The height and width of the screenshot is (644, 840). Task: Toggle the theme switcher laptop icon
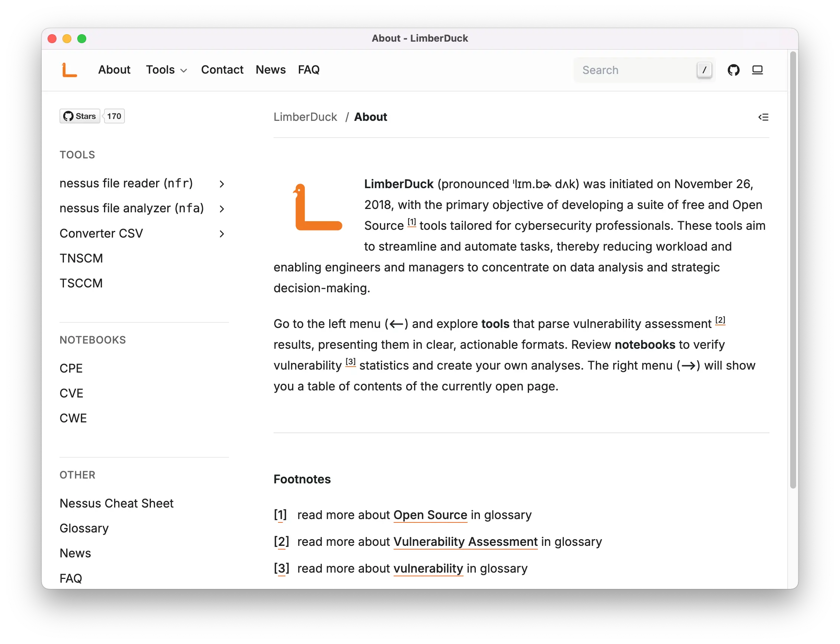757,70
